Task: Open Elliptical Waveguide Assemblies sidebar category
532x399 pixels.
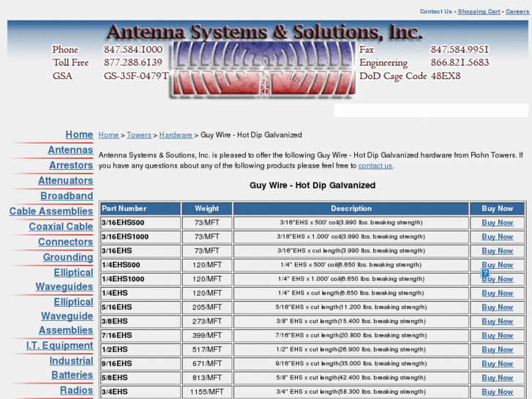Action: (x=66, y=316)
